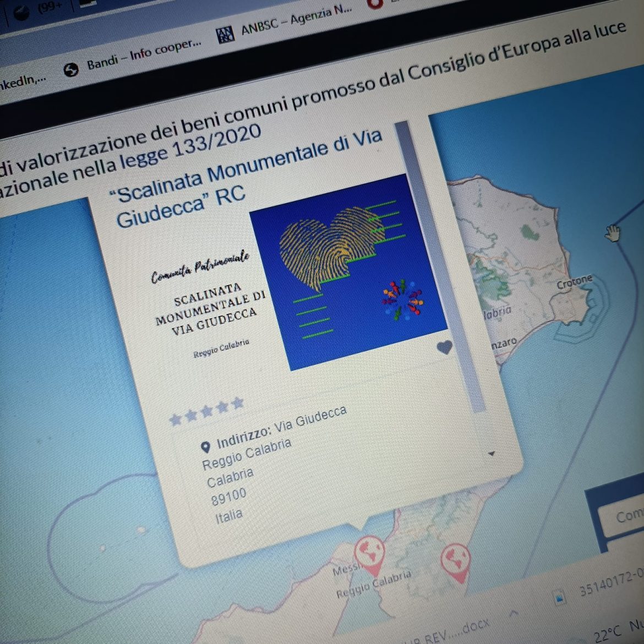
Task: Click the ANBSC bookmark favicon
Action: pos(225,35)
